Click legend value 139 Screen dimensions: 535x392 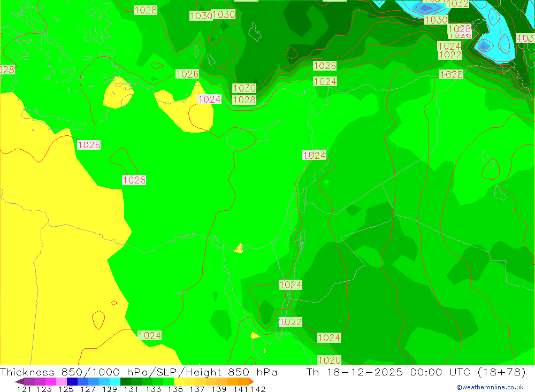click(219, 389)
